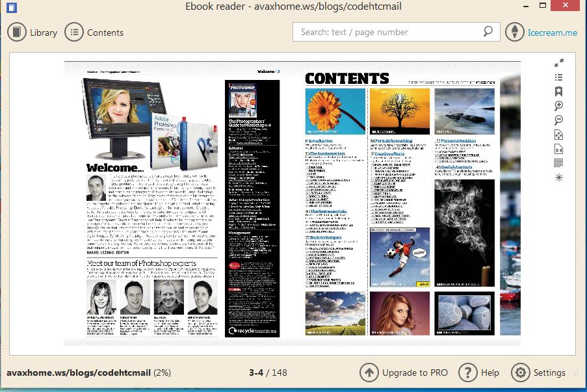Zoom in using the magnifier plus icon
Viewport: 587px width, 392px height.
click(x=558, y=105)
